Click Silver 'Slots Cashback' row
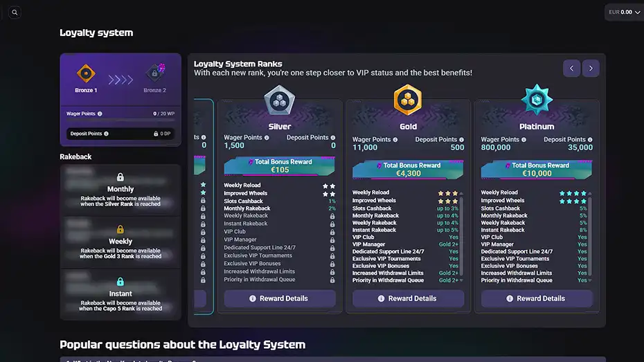The image size is (644, 362). [x=279, y=201]
